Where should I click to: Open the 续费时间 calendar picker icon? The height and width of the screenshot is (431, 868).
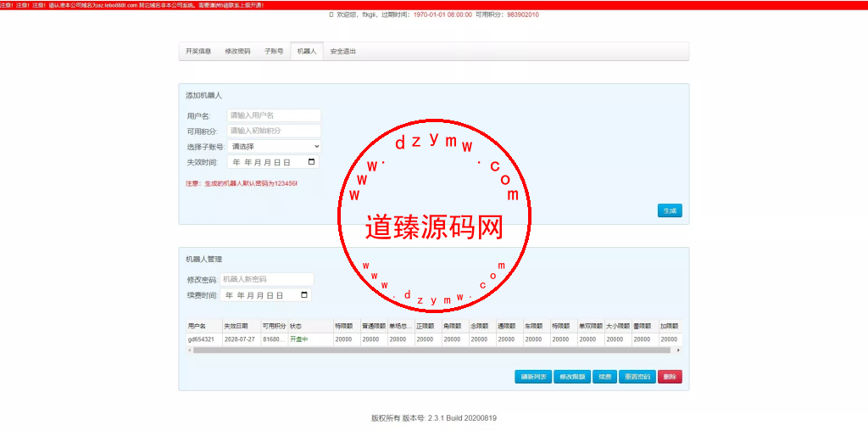(x=304, y=295)
